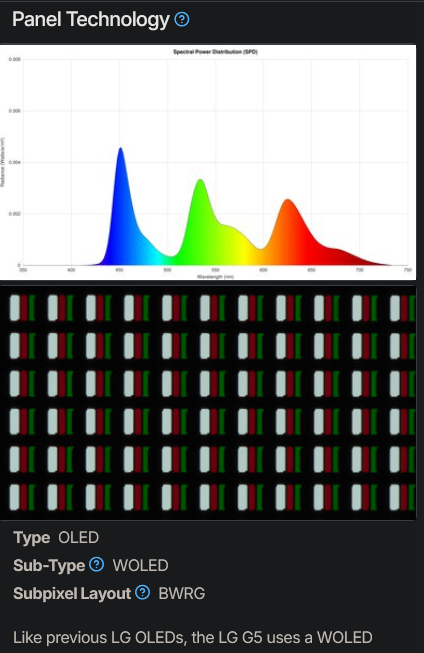
Task: Click the Subpixel Layout label
Action: (x=72, y=593)
